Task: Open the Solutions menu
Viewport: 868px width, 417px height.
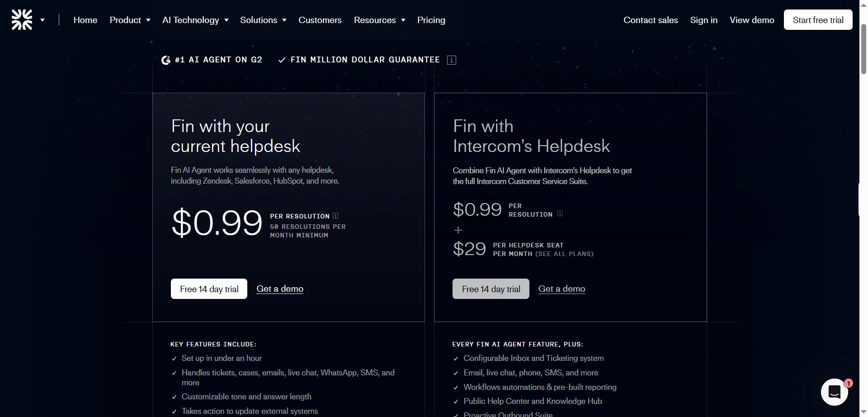Action: [259, 20]
